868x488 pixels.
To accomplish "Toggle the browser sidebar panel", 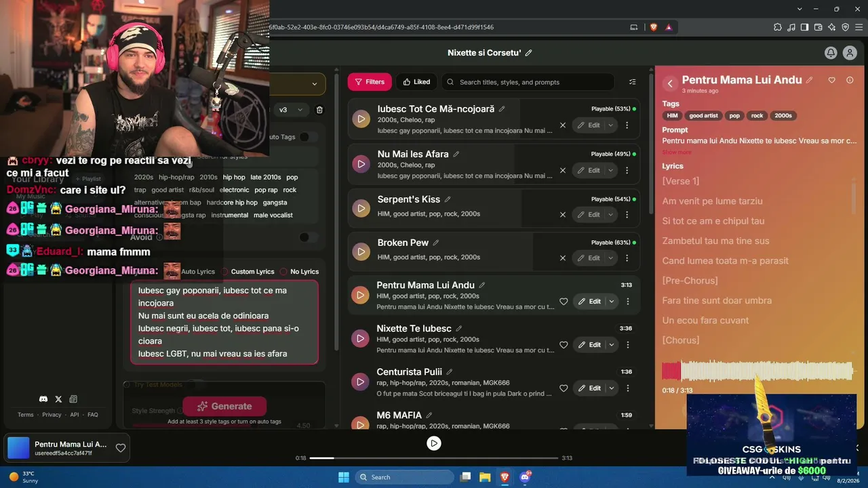I will [805, 27].
